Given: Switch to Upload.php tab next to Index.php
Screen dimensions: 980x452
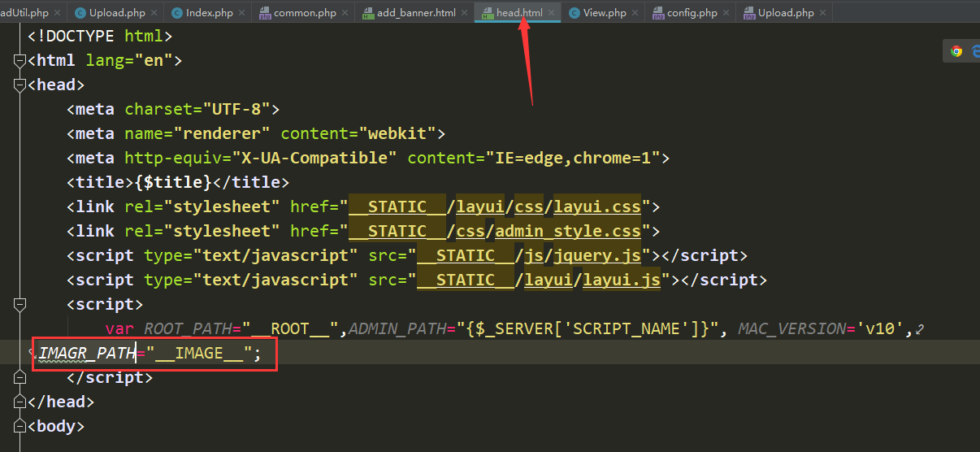Looking at the screenshot, I should [117, 13].
